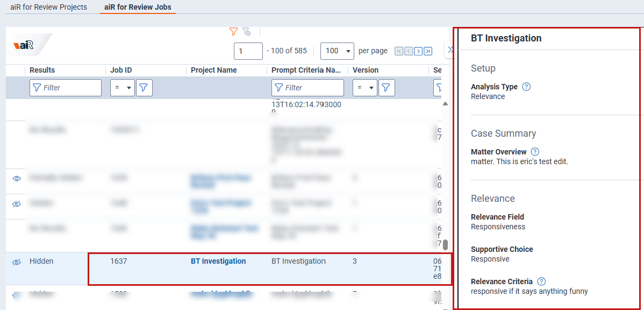The width and height of the screenshot is (644, 310).
Task: Click the Responsive value under Supportive Choice
Action: coord(490,259)
